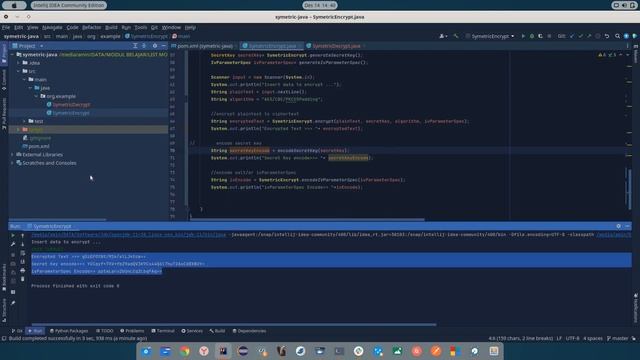Open Run panel gear settings
This screenshot has height=360, width=640.
coord(618,226)
